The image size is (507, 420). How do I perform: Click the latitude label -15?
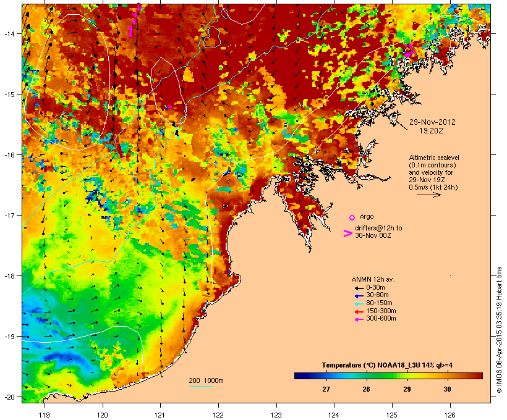click(x=9, y=94)
